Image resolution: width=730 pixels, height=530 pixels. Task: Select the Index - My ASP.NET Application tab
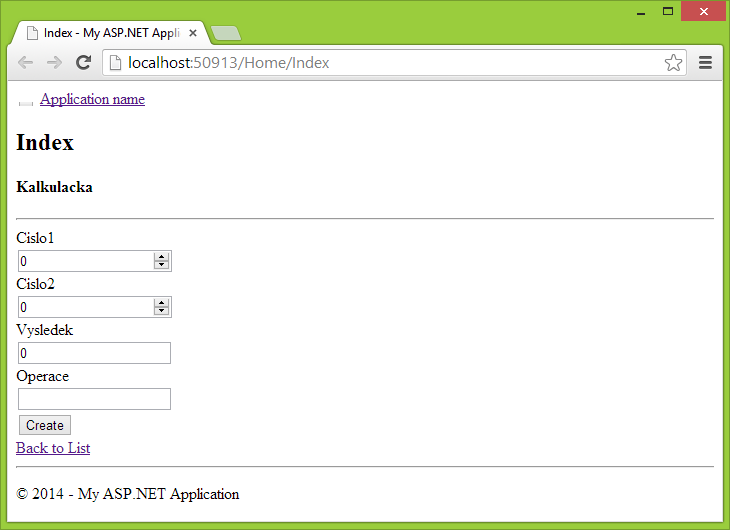pyautogui.click(x=112, y=33)
